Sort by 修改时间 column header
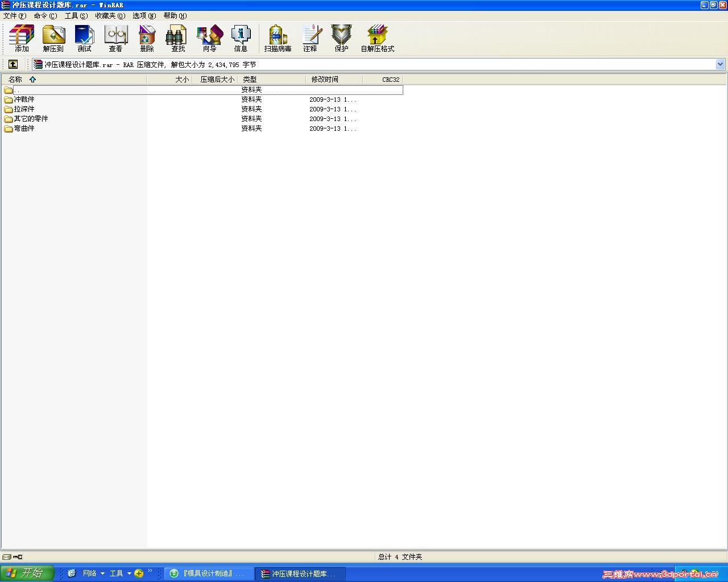 point(334,80)
